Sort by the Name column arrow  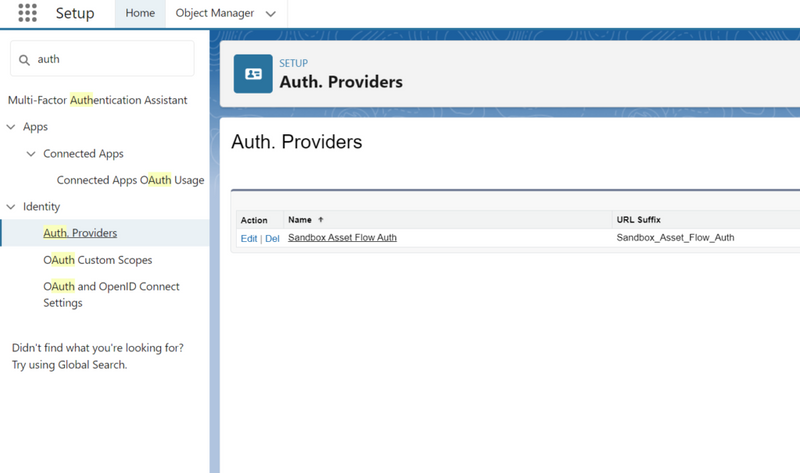(320, 220)
